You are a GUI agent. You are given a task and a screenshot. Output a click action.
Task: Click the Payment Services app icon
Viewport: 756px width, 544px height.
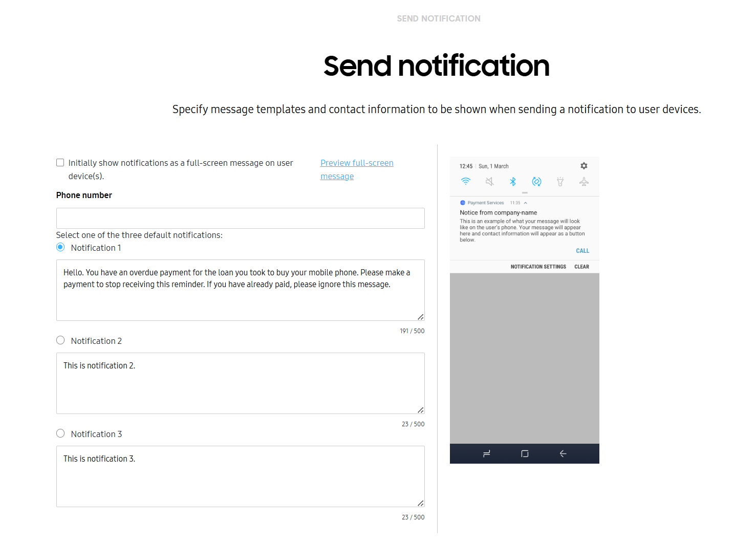click(x=463, y=203)
